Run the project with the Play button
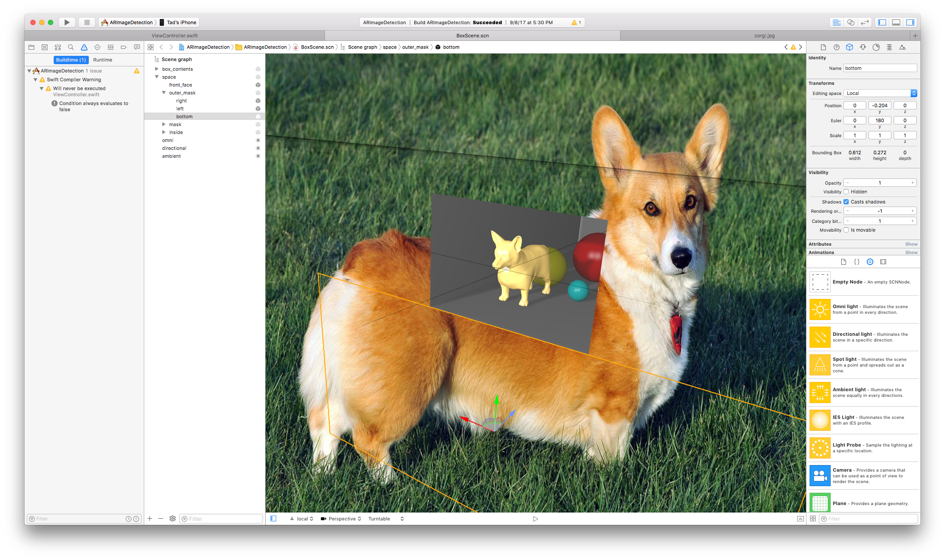945x560 pixels. tap(67, 22)
